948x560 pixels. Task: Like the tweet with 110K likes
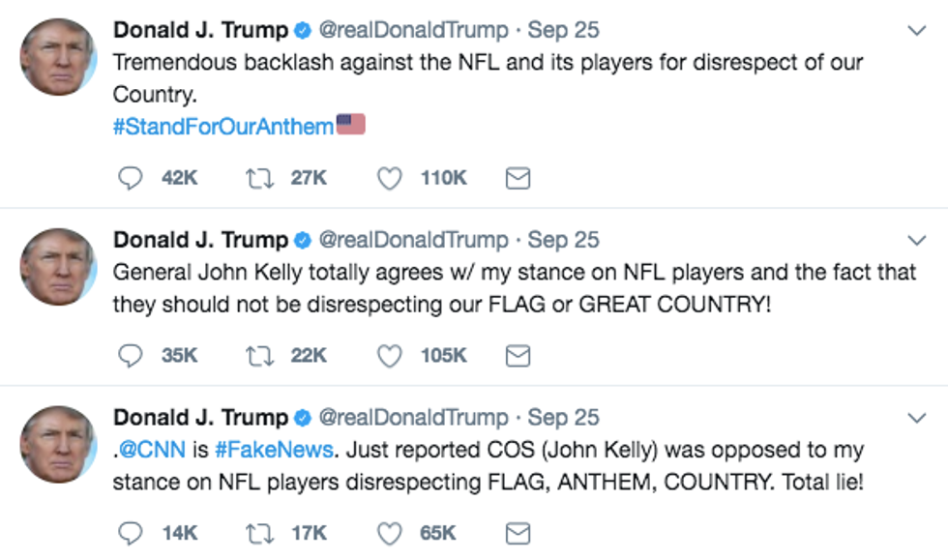[389, 178]
